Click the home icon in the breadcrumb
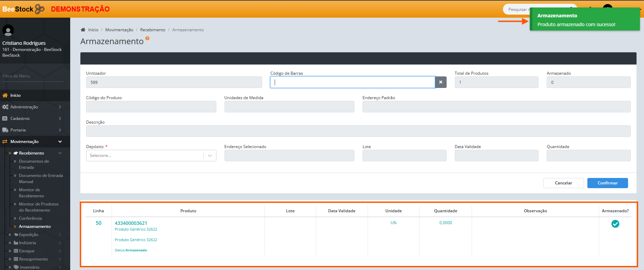The image size is (644, 270). coord(83,30)
